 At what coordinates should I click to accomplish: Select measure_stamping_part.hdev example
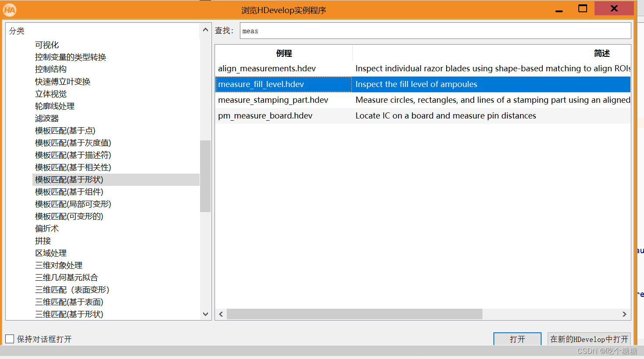pyautogui.click(x=273, y=100)
